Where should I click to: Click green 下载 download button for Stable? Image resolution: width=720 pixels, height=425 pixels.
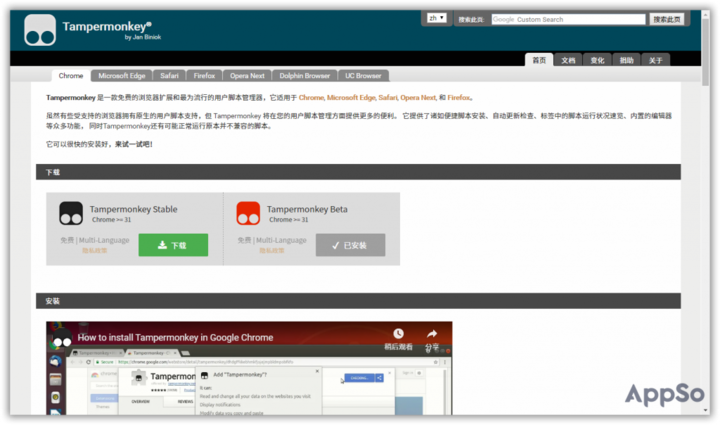tap(173, 245)
